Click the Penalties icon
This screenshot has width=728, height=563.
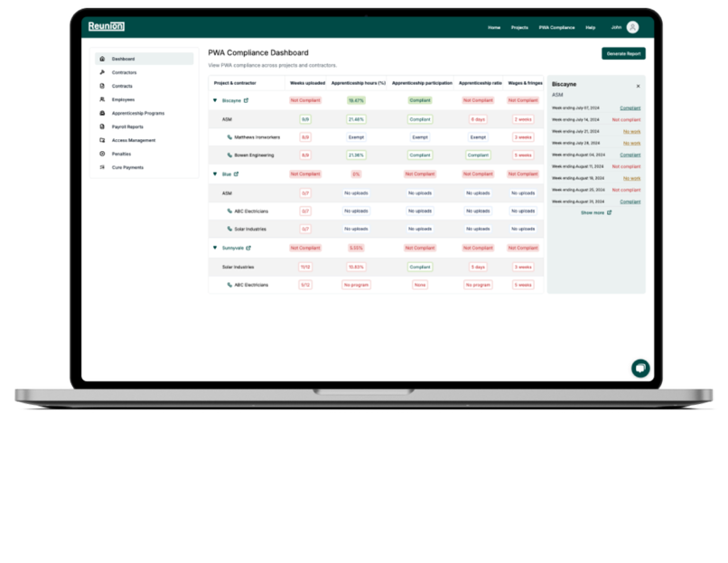pyautogui.click(x=102, y=154)
